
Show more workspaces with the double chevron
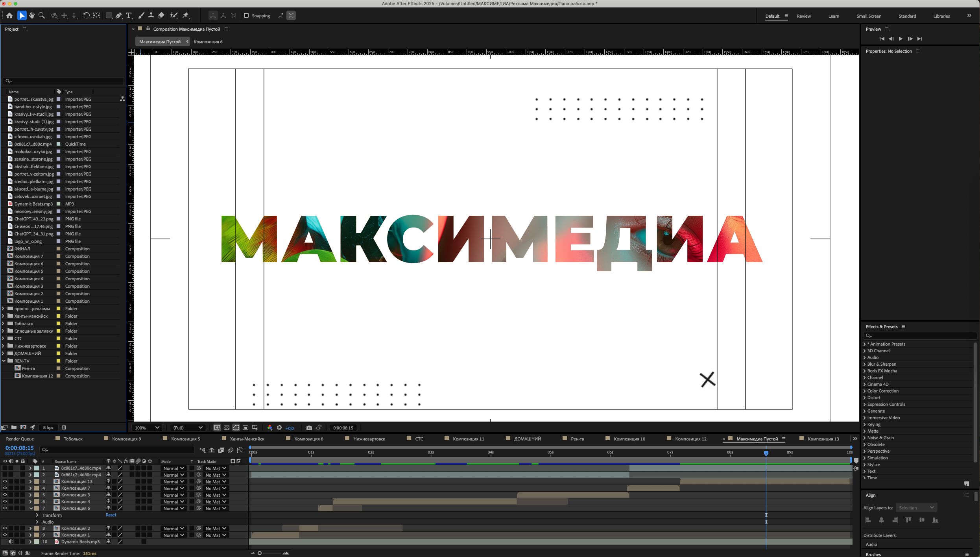click(x=969, y=16)
